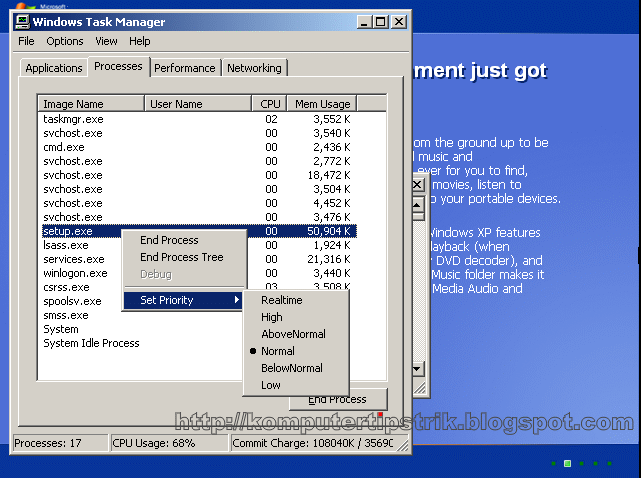The width and height of the screenshot is (641, 478).
Task: Click the End Process button
Action: click(338, 399)
